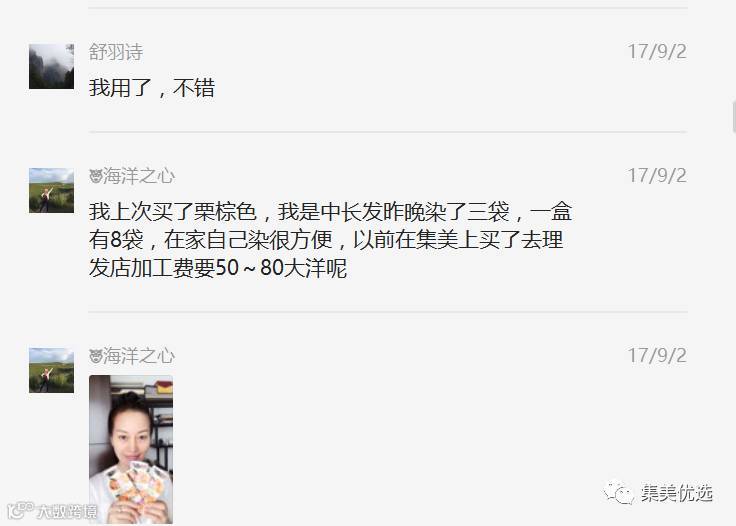Click the comment about buying 栗棕色
The image size is (736, 526).
[330, 240]
